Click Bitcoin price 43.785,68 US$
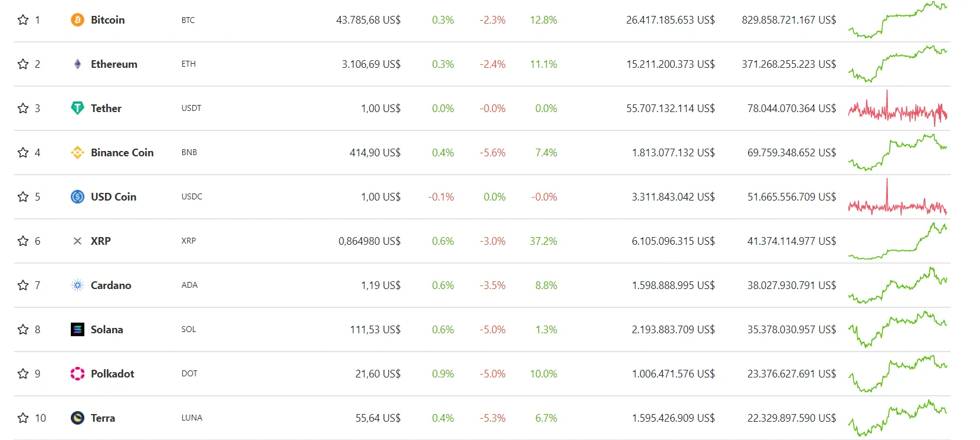Viewport: 980px width, 440px height. pyautogui.click(x=368, y=20)
